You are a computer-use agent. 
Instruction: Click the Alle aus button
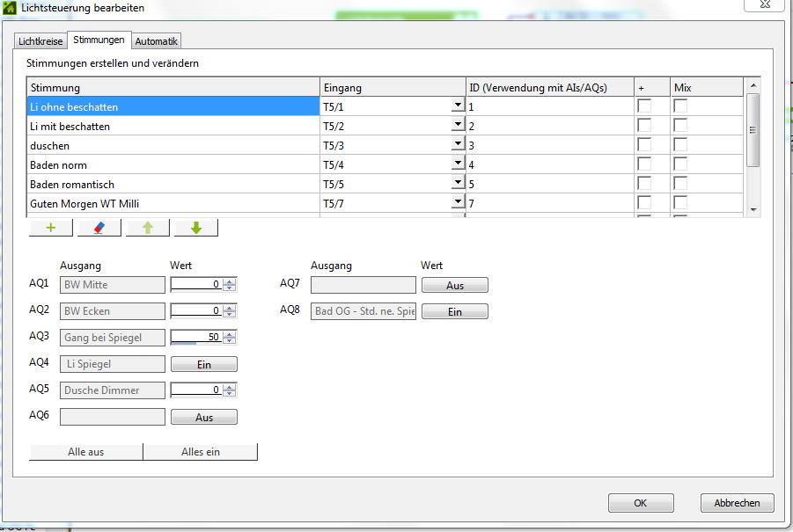pyautogui.click(x=86, y=452)
